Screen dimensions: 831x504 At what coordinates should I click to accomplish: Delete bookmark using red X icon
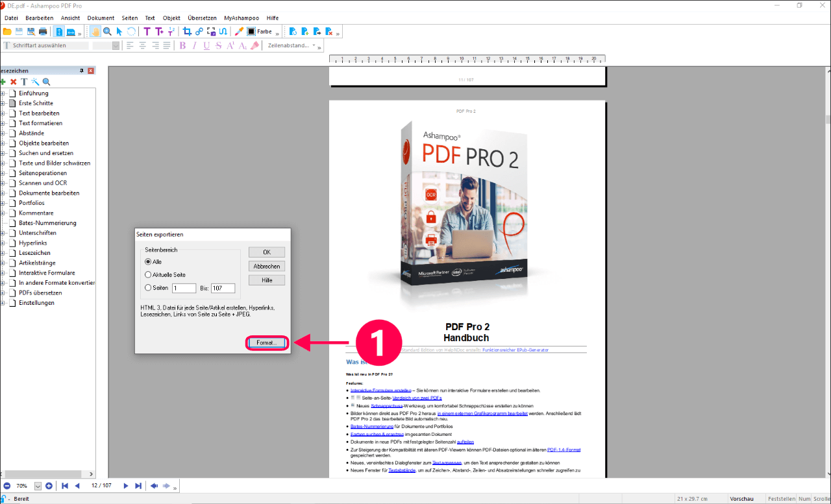pos(13,82)
